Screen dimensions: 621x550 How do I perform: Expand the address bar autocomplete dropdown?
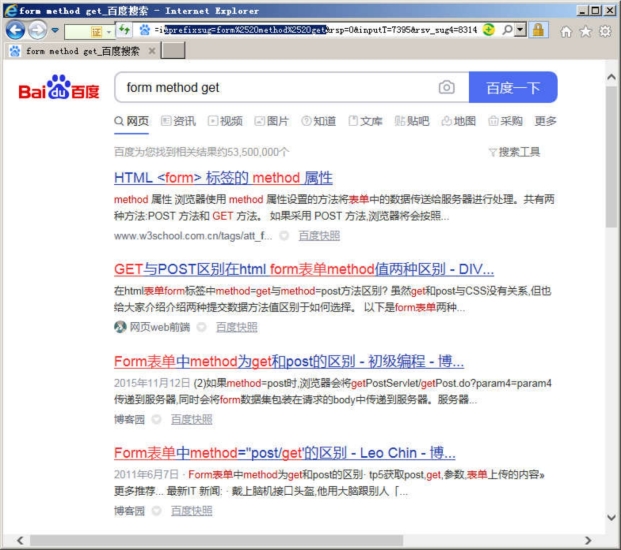point(521,30)
